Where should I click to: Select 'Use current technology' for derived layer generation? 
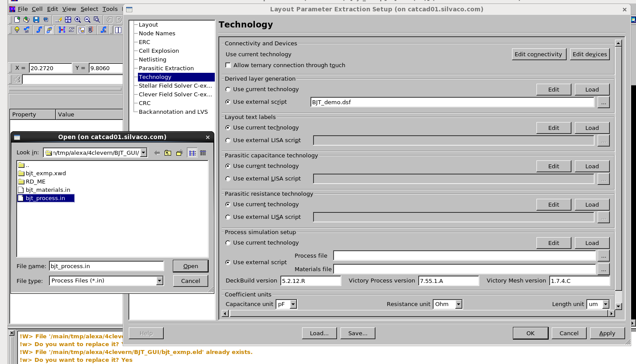click(228, 89)
